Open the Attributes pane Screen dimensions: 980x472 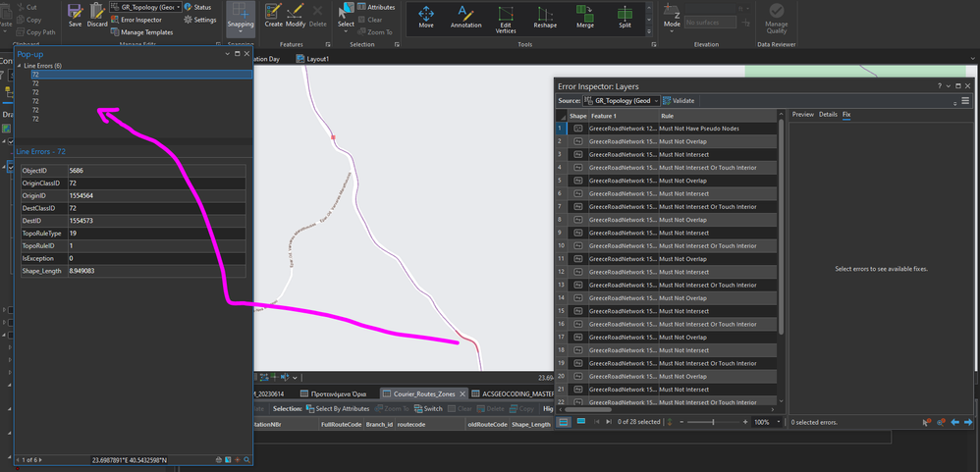(376, 7)
